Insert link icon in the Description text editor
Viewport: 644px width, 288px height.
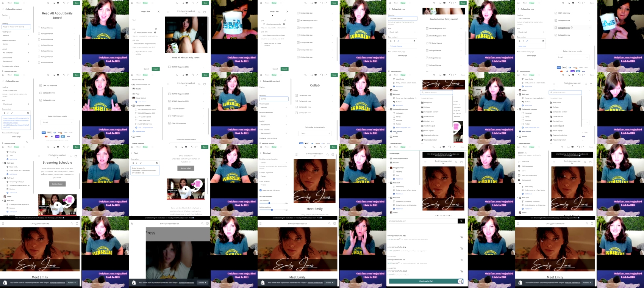pos(141,163)
